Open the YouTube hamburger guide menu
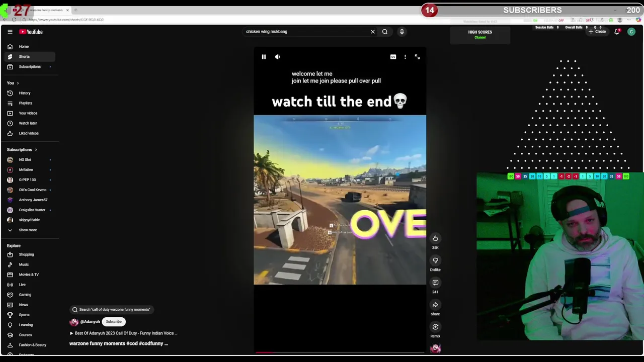Viewport: 644px width, 362px height. 10,32
